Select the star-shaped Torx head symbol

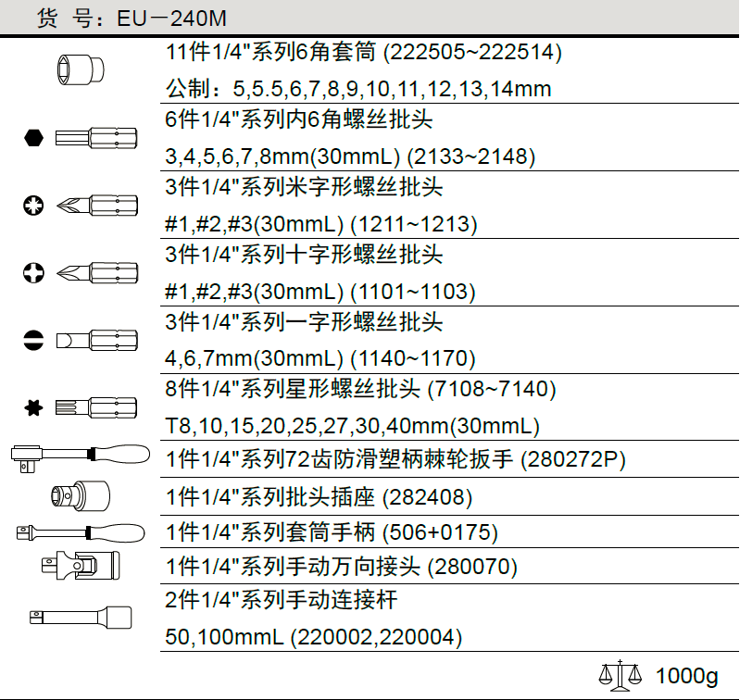[x=34, y=406]
